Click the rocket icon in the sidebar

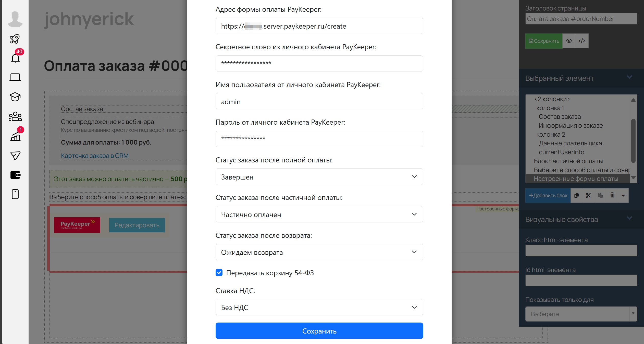(15, 39)
